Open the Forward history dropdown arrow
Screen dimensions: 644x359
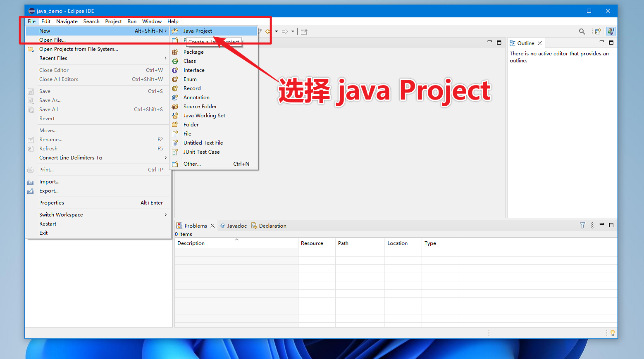pos(293,31)
